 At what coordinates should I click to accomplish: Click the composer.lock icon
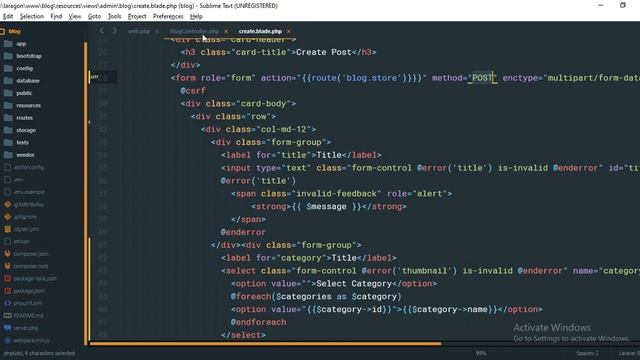[7, 266]
